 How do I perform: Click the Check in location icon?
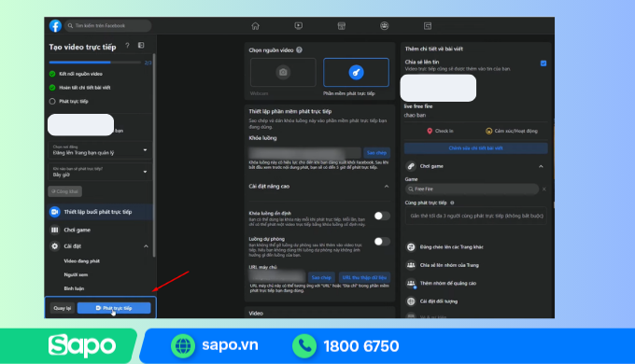[x=430, y=131]
